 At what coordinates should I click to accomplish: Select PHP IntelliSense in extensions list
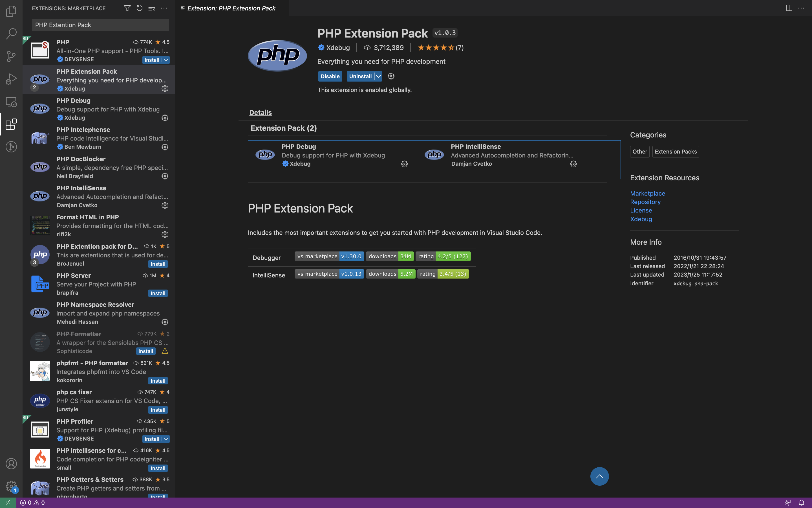[99, 196]
